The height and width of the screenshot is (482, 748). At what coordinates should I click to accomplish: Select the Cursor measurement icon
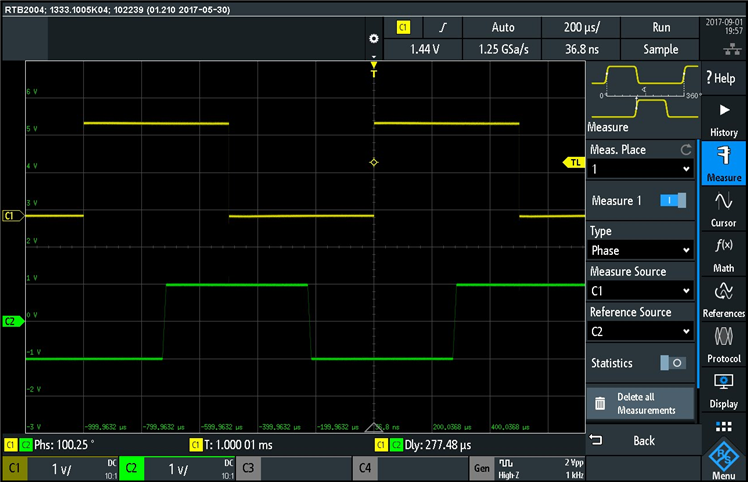click(723, 207)
